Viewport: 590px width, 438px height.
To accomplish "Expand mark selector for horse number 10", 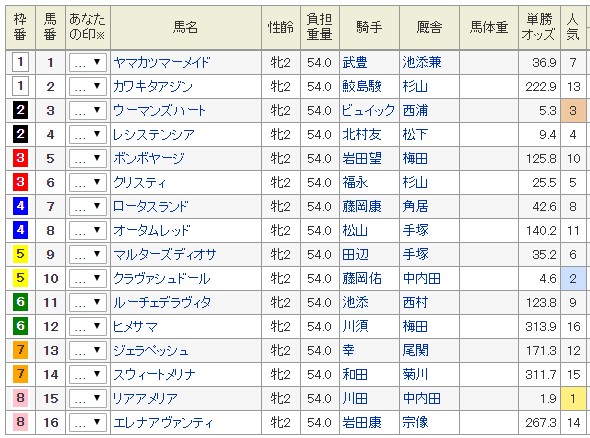I will 88,278.
